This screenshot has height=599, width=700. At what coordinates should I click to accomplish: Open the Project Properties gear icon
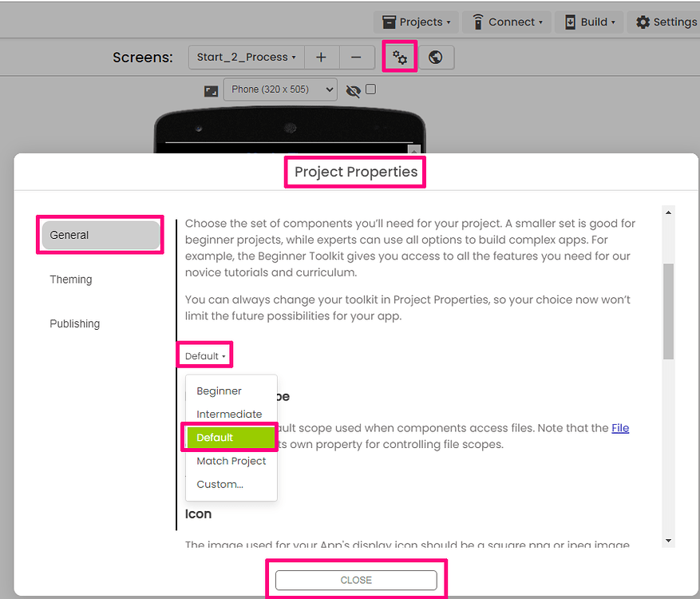[x=399, y=57]
